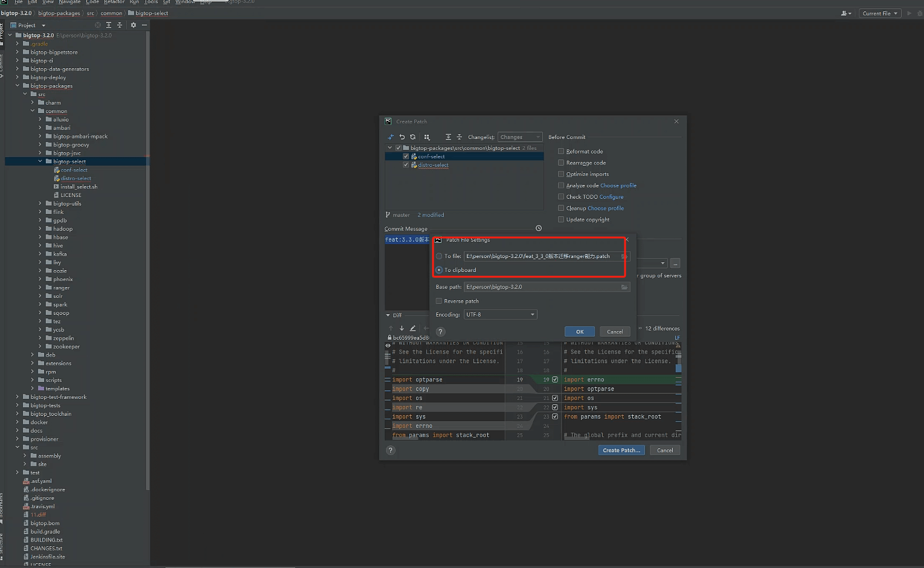Collapse the bigtop-select folder in Create Patch tree
Viewport: 924px width, 568px height.
click(x=390, y=148)
